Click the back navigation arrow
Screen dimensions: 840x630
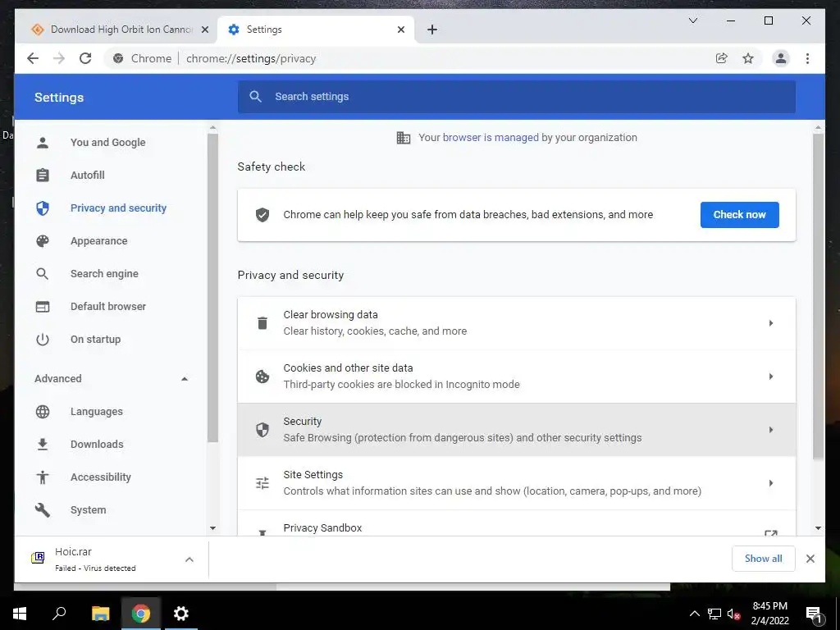click(33, 58)
